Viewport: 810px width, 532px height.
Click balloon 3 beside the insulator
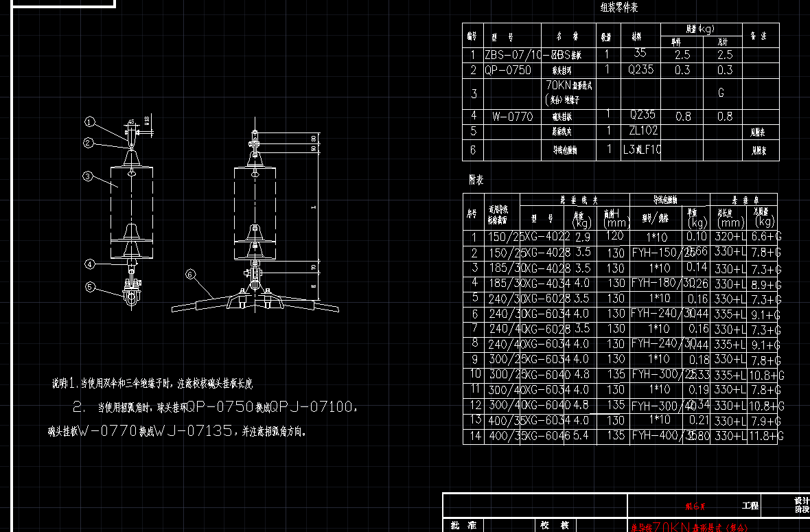pos(88,176)
